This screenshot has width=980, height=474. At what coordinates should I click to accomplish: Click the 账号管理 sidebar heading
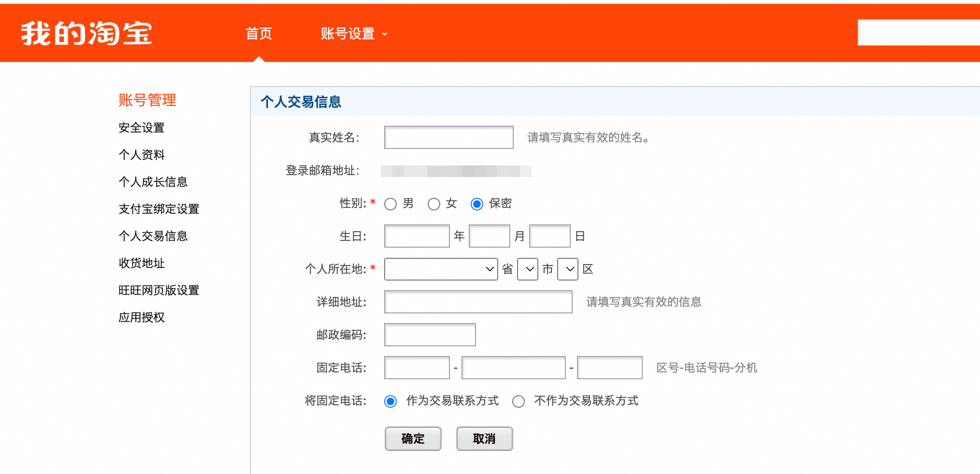(147, 100)
